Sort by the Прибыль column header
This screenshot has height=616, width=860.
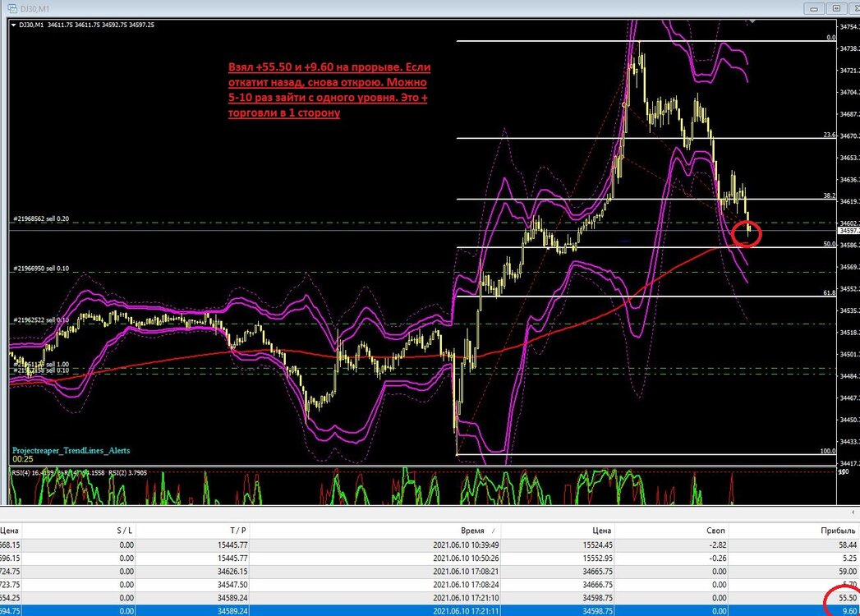pyautogui.click(x=793, y=531)
